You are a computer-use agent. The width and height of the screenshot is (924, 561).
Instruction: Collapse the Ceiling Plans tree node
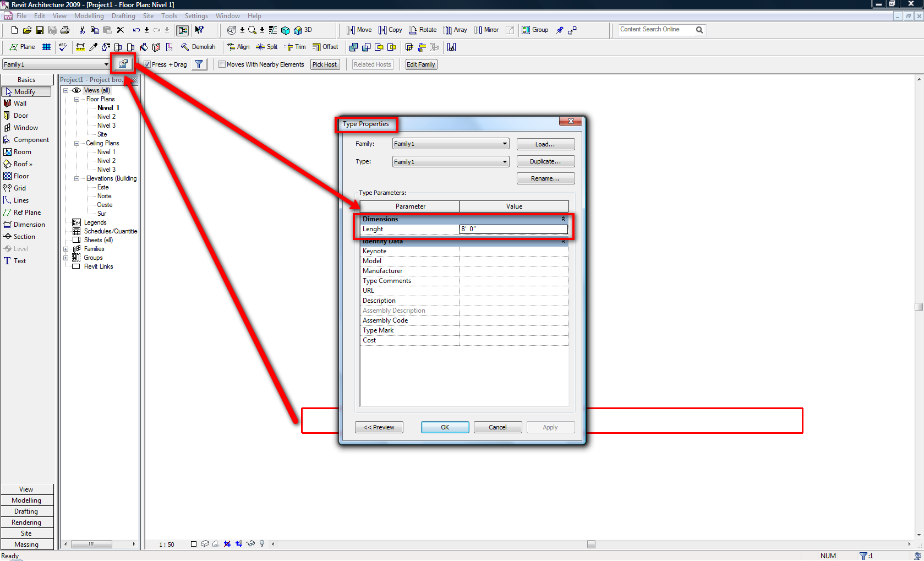(77, 143)
